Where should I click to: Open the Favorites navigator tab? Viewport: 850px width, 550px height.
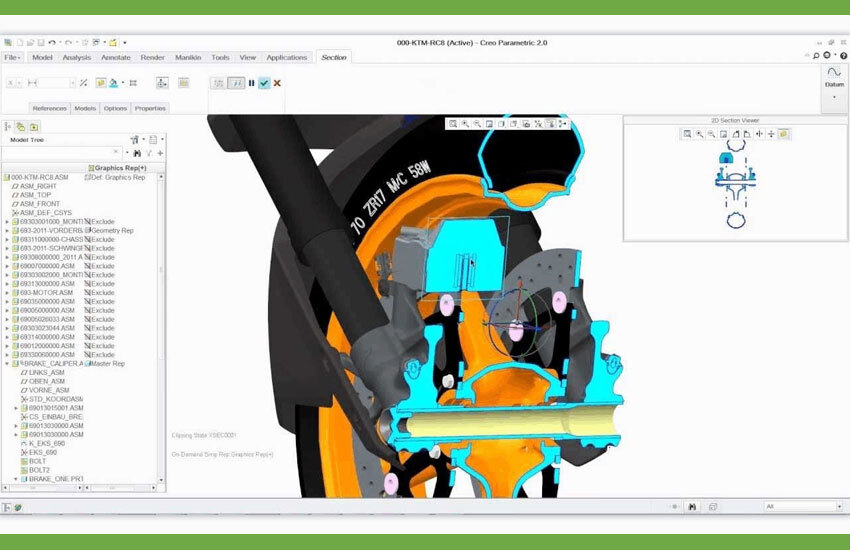point(34,127)
